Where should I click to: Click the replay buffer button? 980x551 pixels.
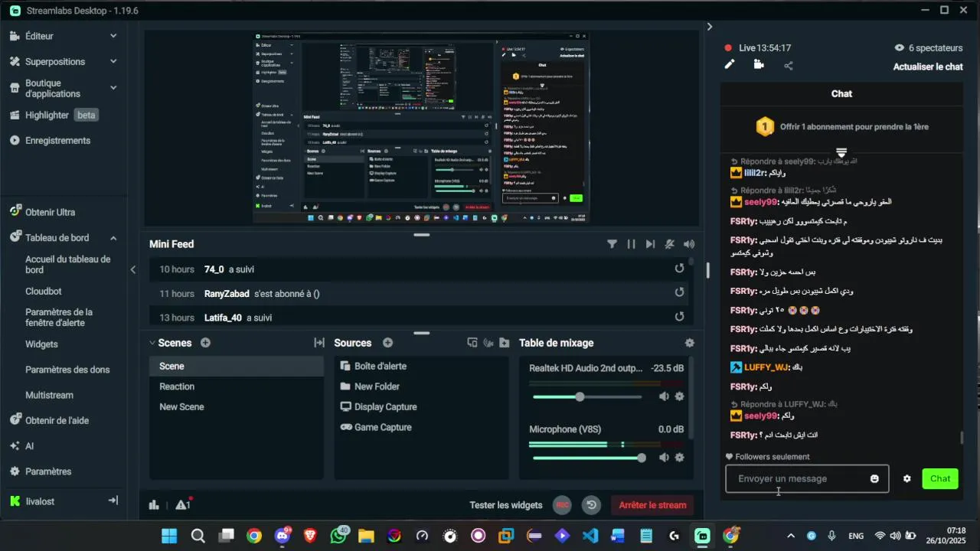click(x=591, y=505)
